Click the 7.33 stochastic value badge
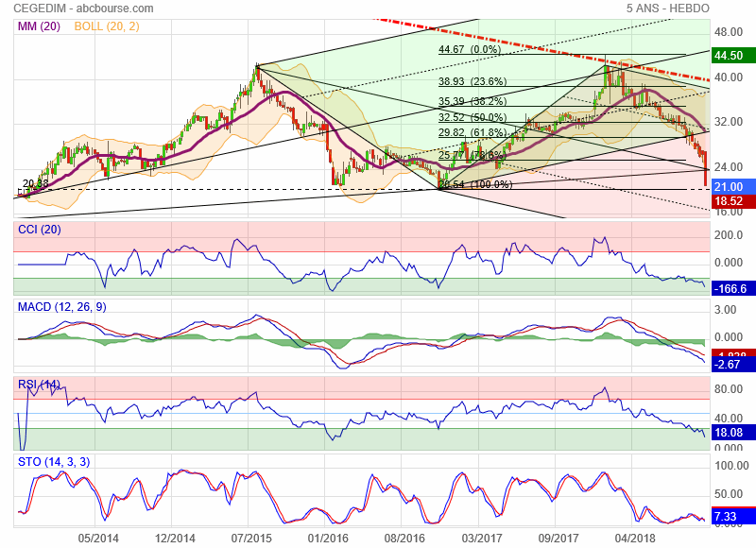Viewport: 756px width, 548px height. coord(733,517)
